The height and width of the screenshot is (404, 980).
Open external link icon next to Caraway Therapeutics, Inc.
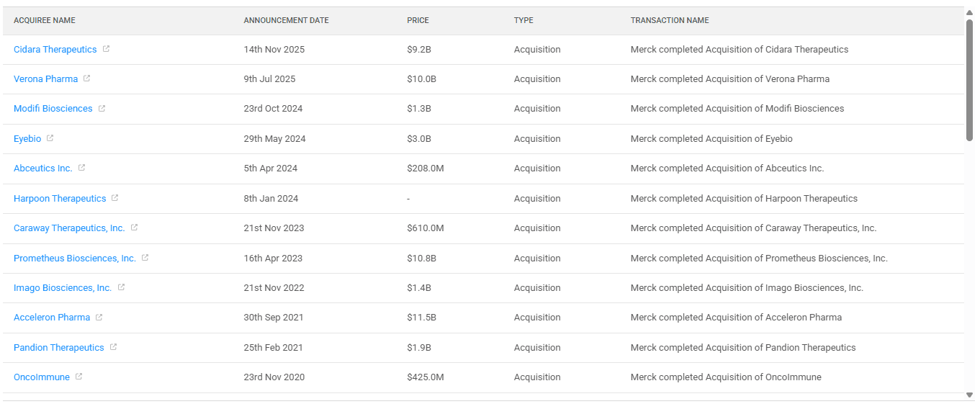click(134, 228)
